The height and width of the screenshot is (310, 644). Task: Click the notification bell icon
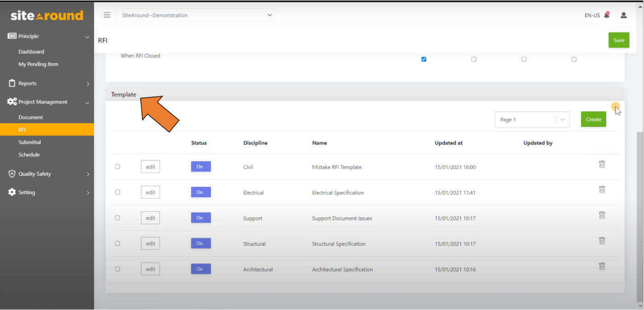(606, 15)
